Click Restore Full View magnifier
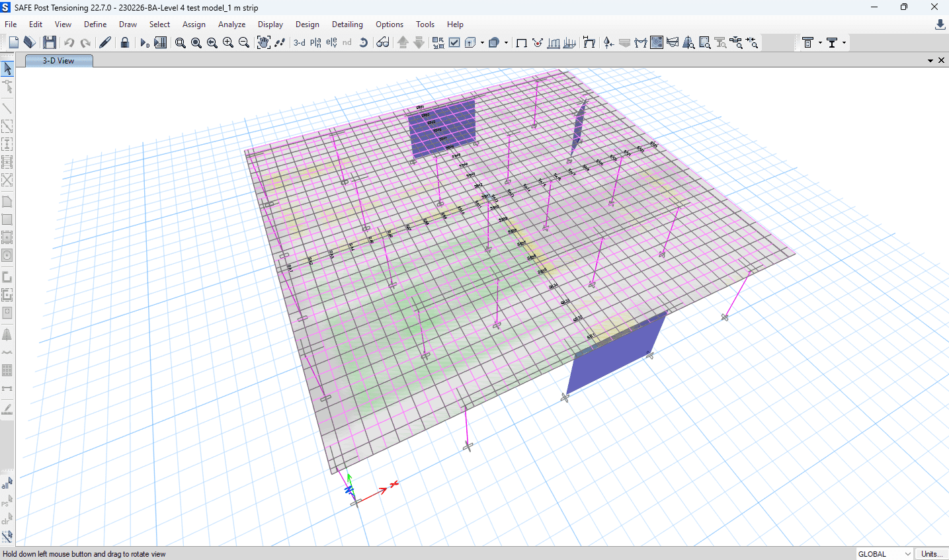 coord(196,42)
